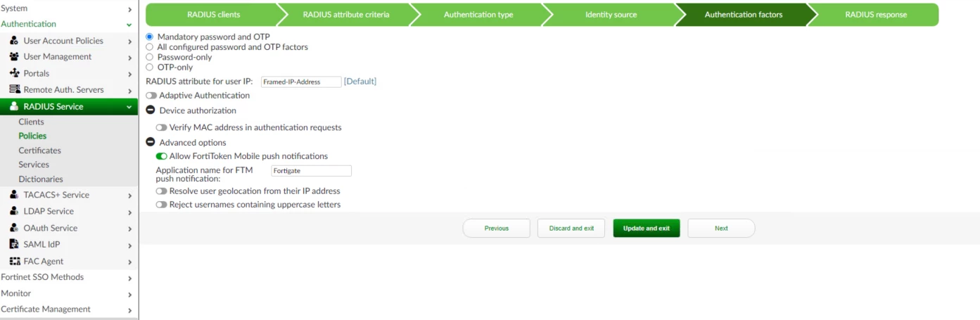Click the Next button
980x320 pixels.
(x=721, y=228)
